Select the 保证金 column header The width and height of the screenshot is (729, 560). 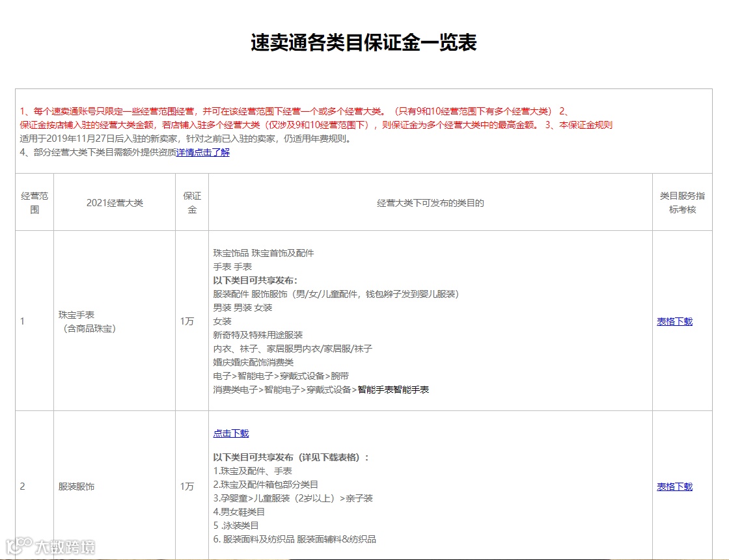point(192,203)
